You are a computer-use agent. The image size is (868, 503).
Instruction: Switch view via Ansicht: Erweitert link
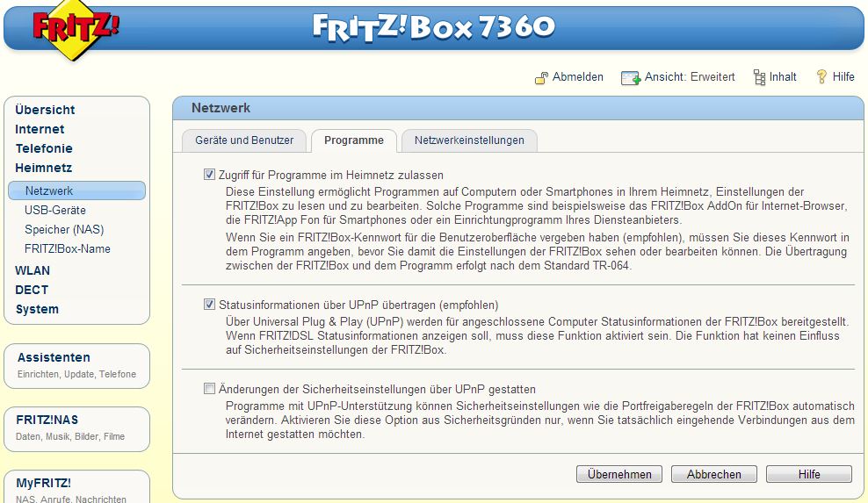pos(690,77)
